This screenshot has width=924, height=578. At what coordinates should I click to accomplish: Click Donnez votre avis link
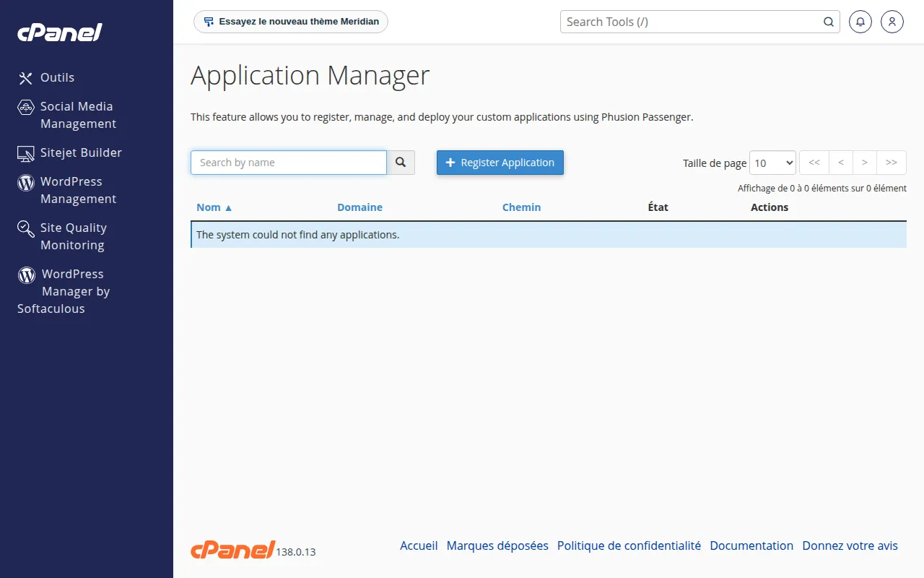pyautogui.click(x=850, y=545)
